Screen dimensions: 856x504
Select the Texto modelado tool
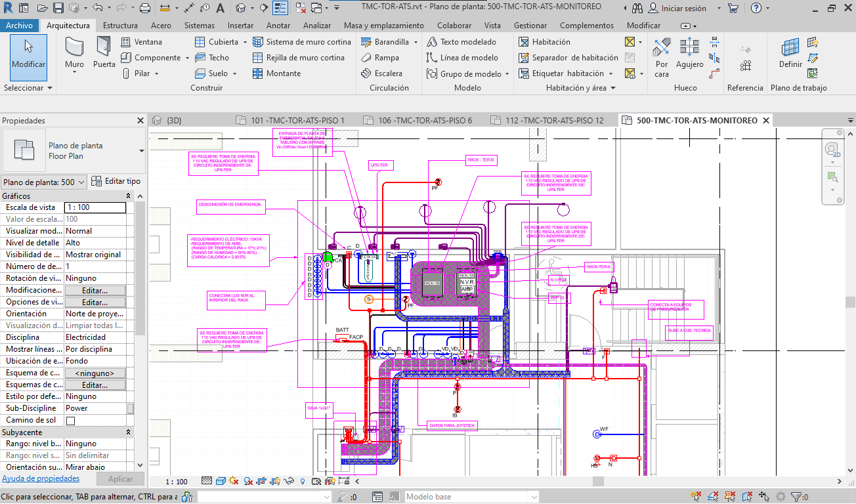coord(461,42)
